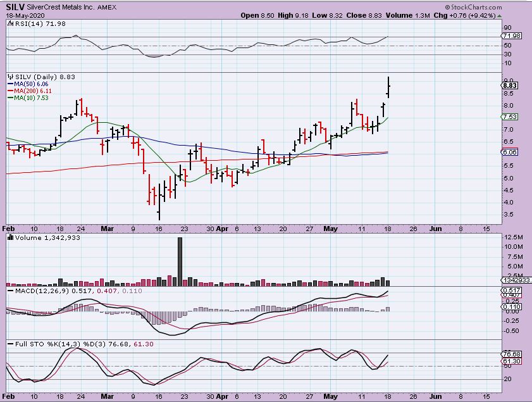532x402 pixels.
Task: Click the tallest volume spike bar
Action: [x=180, y=261]
